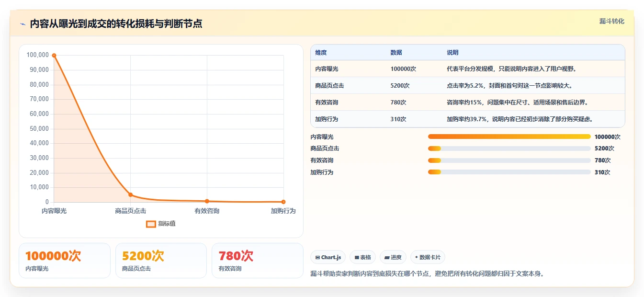This screenshot has height=297, width=644.
Task: Click the 数据卡片 chip
Action: tap(428, 257)
